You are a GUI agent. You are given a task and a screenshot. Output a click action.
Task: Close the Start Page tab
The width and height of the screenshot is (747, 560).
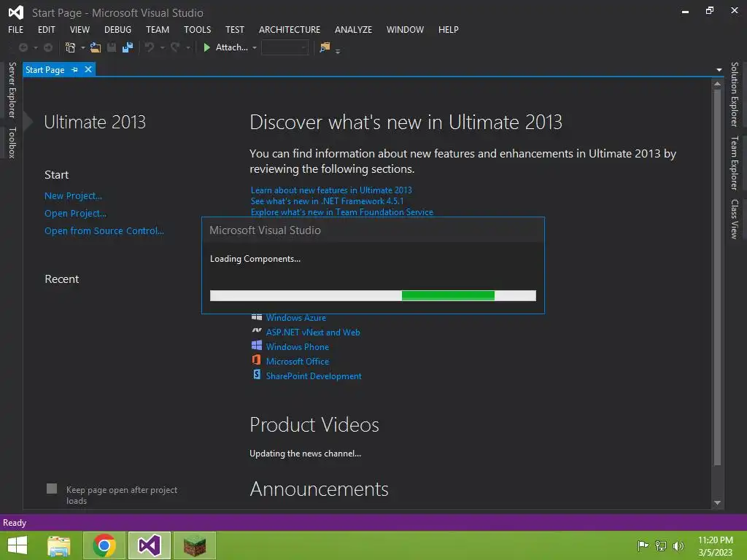click(88, 69)
